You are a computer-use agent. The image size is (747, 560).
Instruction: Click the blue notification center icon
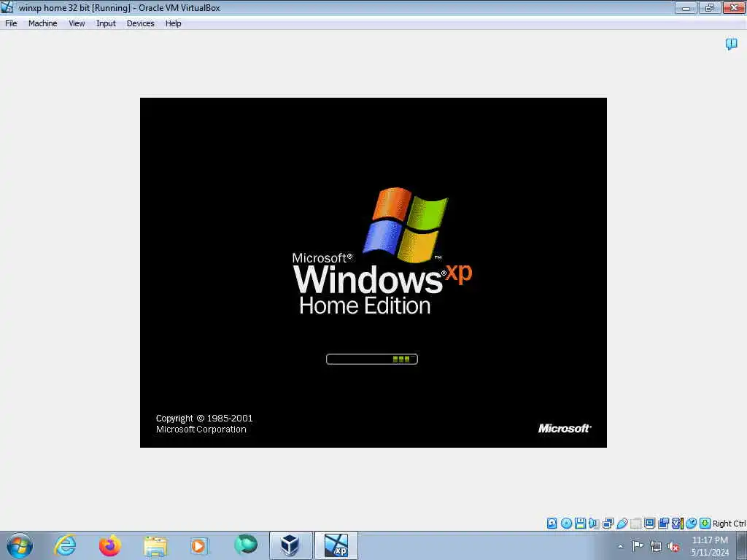(731, 44)
